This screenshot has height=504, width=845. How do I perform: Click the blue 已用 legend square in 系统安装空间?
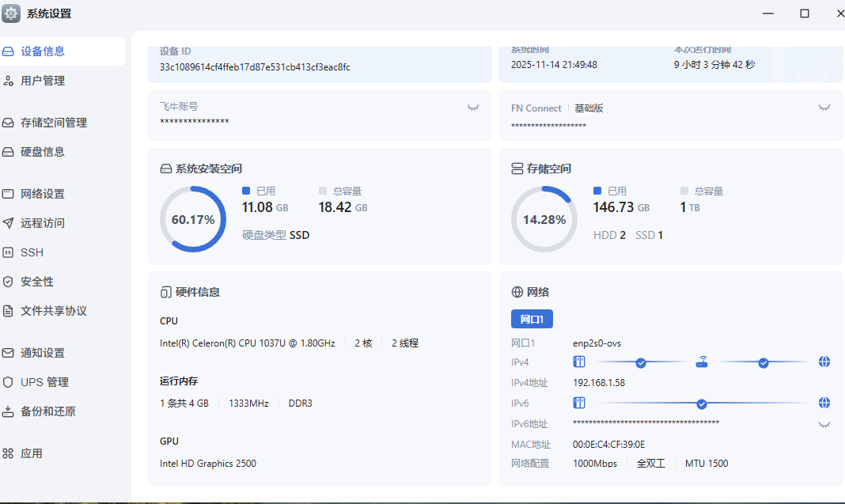coord(246,191)
